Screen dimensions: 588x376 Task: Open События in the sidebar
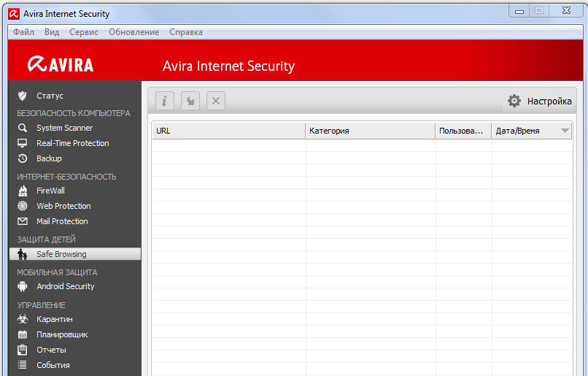click(x=53, y=365)
